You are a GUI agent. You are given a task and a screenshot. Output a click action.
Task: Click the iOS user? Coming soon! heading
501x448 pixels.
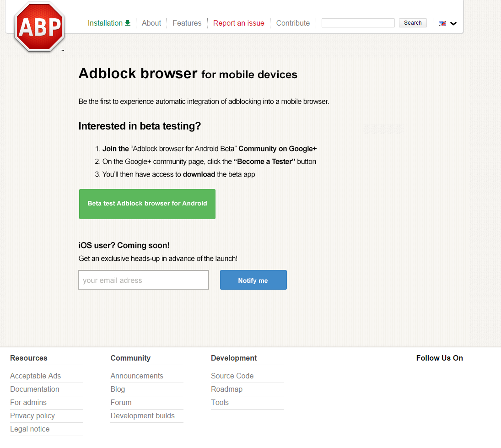[124, 245]
